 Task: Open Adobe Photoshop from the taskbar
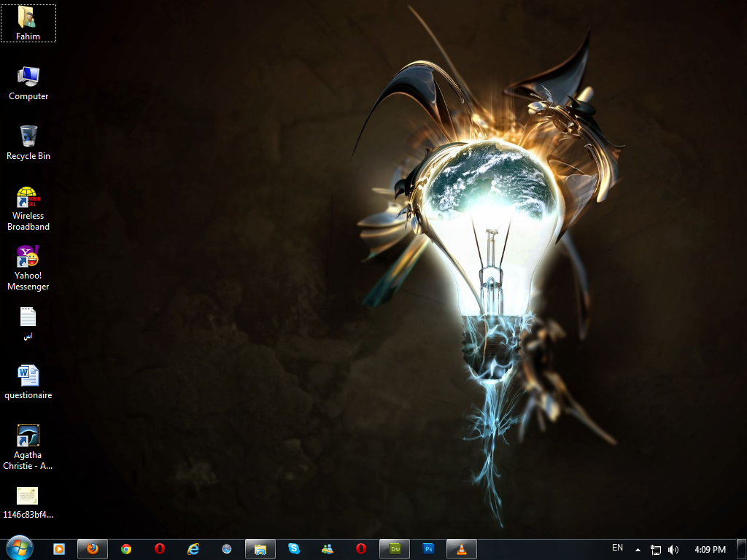point(429,549)
